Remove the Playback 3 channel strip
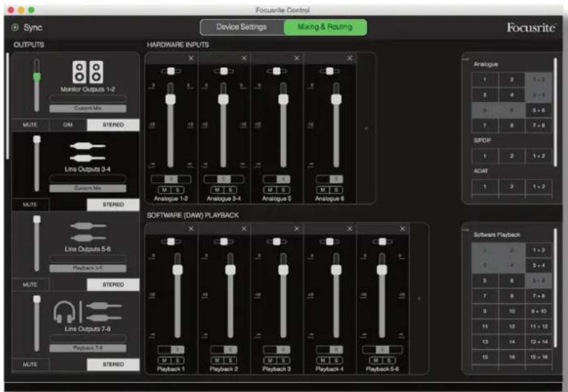The image size is (568, 392). (297, 229)
